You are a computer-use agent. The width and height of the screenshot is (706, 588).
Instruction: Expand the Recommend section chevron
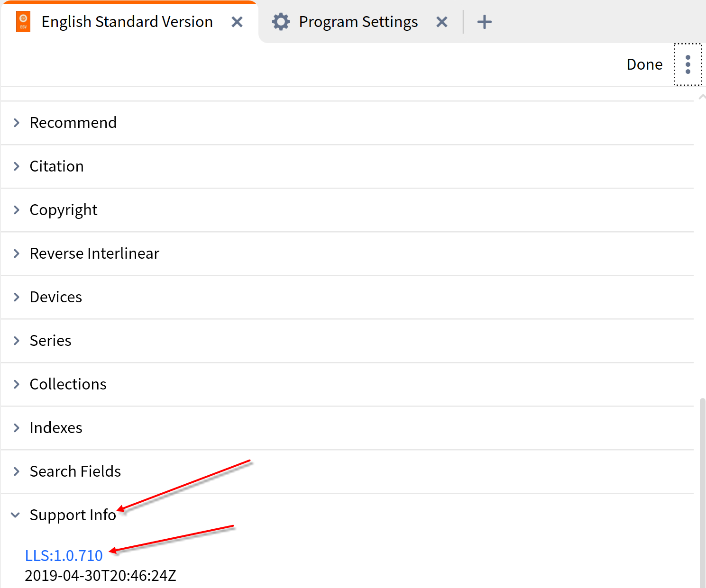[17, 123]
